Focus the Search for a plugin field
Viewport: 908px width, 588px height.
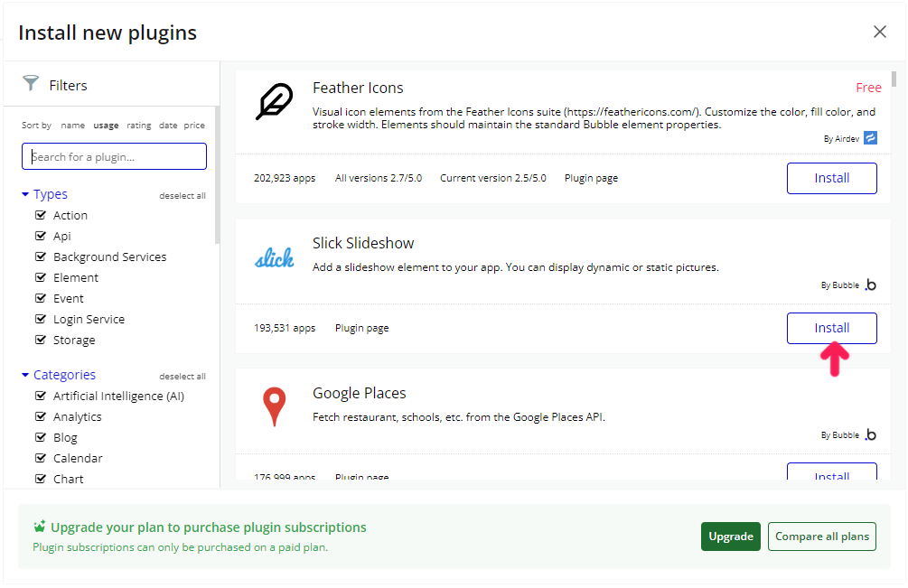tap(114, 156)
